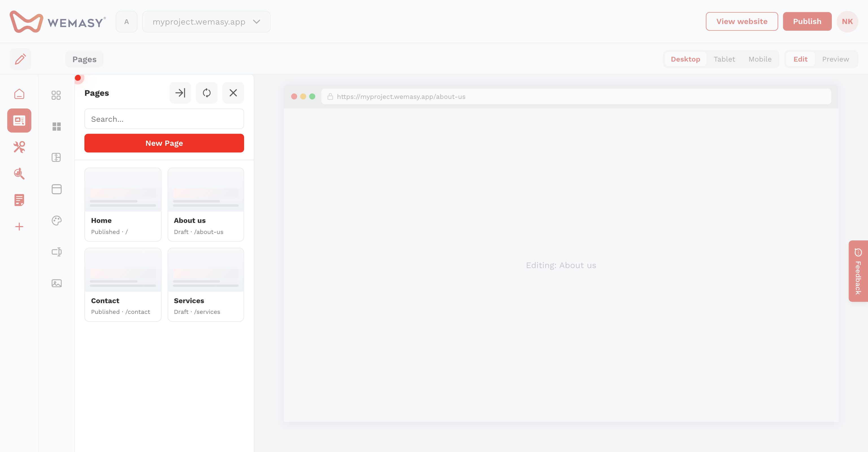Click the A project badge
868x452 pixels.
click(126, 21)
